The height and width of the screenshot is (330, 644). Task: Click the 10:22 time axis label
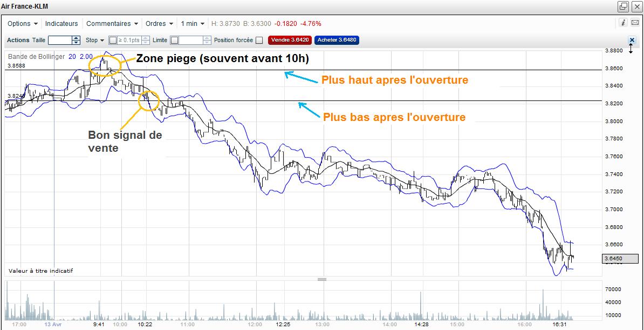pyautogui.click(x=145, y=324)
